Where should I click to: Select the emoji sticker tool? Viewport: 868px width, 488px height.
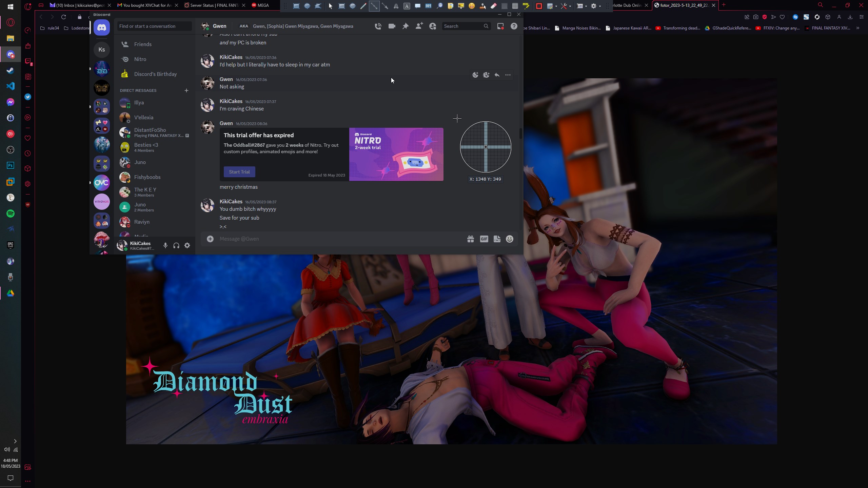[472, 6]
